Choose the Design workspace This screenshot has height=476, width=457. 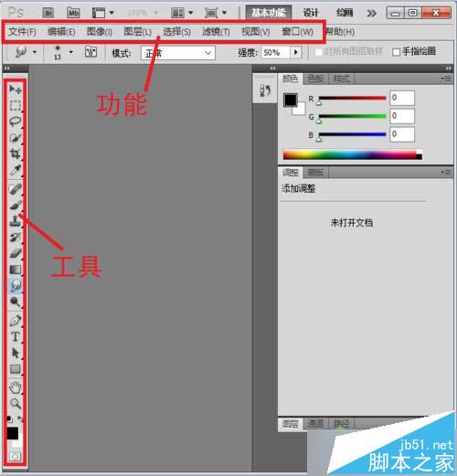[311, 13]
